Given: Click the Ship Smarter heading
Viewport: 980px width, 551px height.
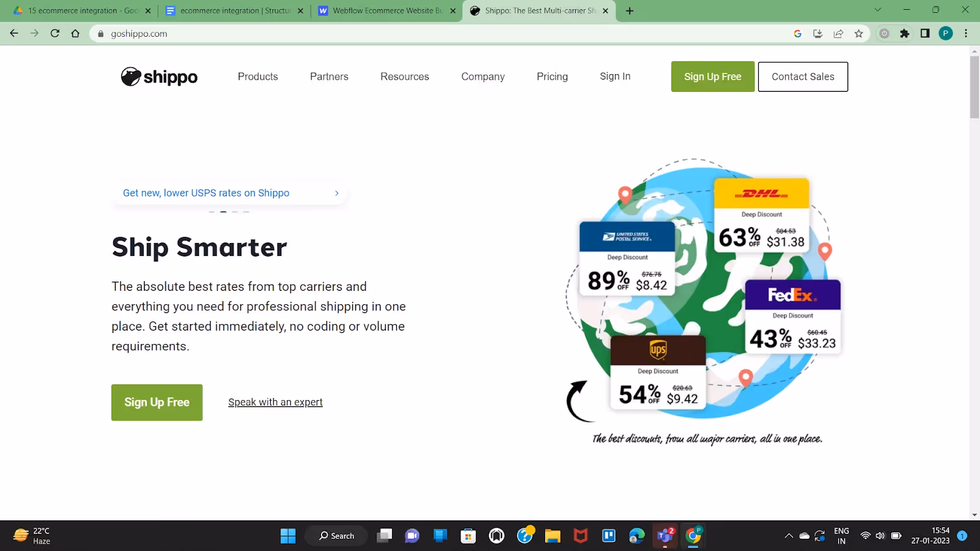Looking at the screenshot, I should 199,247.
